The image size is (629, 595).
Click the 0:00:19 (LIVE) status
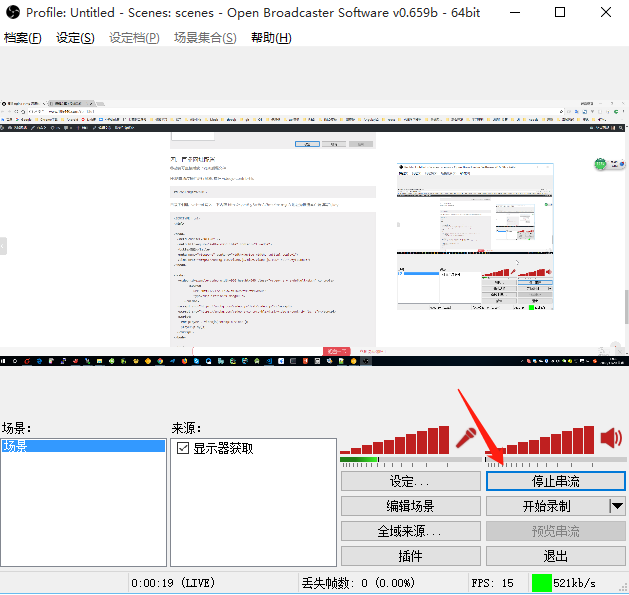click(173, 583)
